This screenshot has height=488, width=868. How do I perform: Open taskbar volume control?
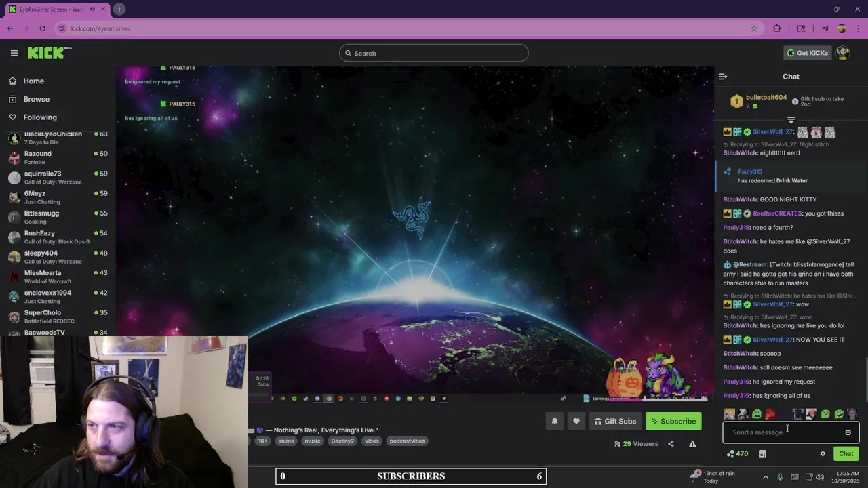click(820, 477)
